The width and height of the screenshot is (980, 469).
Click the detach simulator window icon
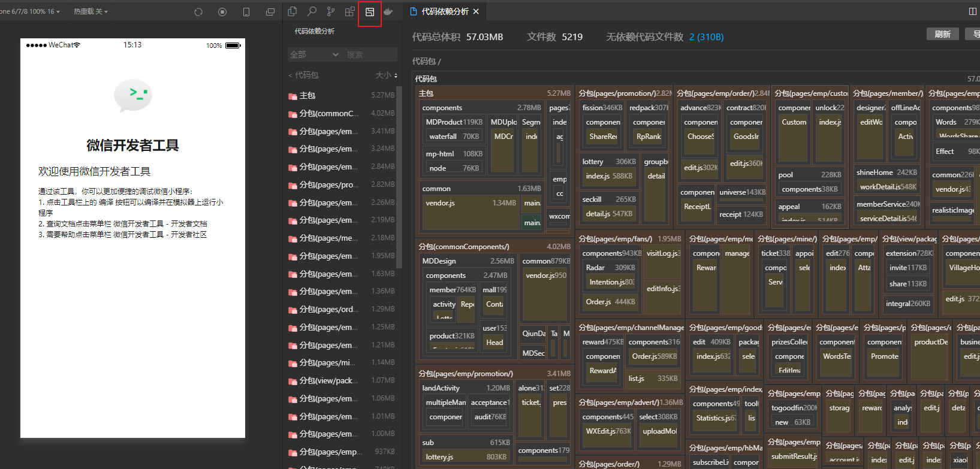pyautogui.click(x=270, y=12)
